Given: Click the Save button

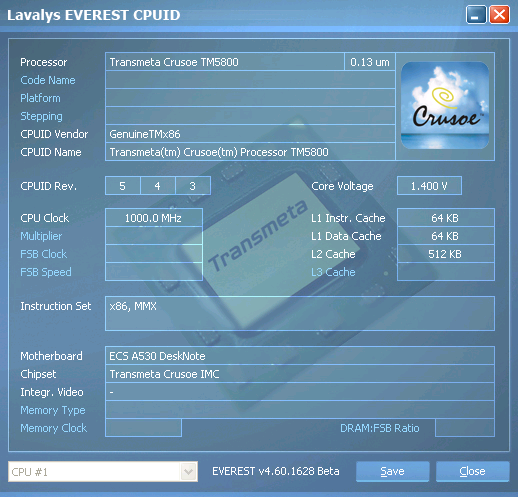Looking at the screenshot, I should [x=392, y=471].
